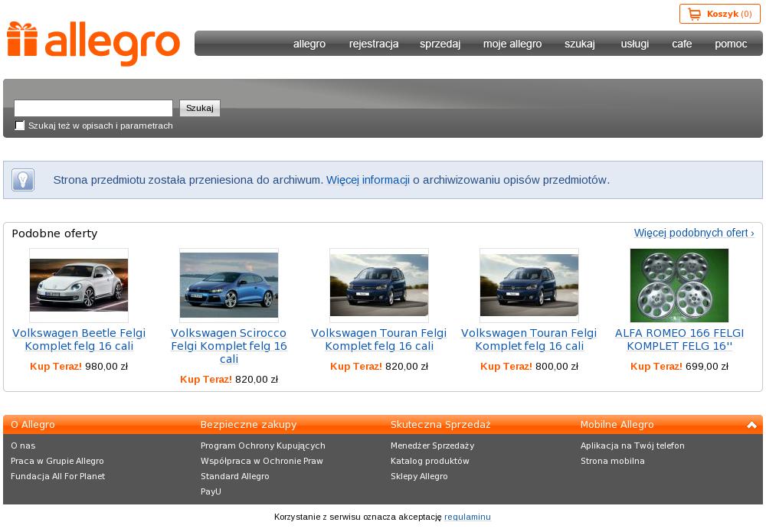
Task: Open the szukaj navigation menu item
Action: 580,44
